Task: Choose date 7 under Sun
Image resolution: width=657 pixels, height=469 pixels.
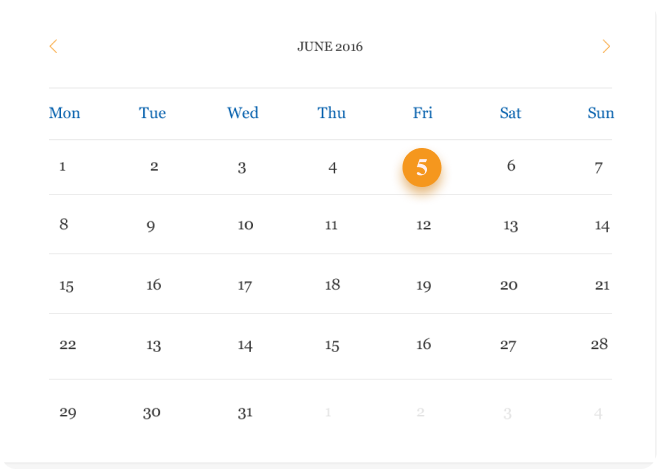Action: coord(598,168)
